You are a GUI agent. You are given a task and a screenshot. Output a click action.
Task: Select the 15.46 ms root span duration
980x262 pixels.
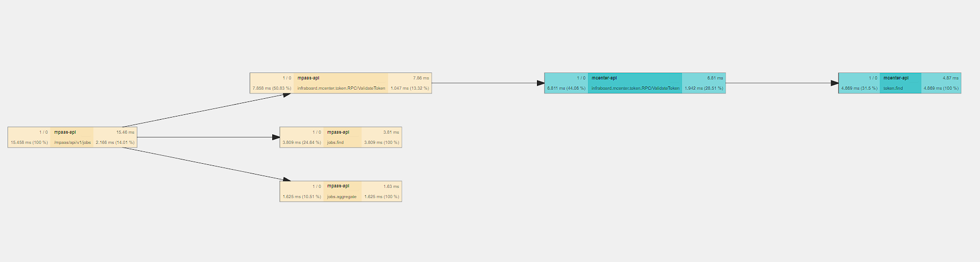125,132
